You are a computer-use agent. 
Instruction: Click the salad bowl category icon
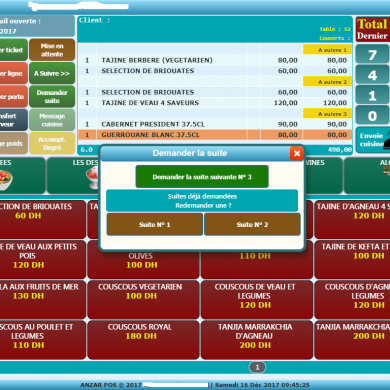[6, 179]
